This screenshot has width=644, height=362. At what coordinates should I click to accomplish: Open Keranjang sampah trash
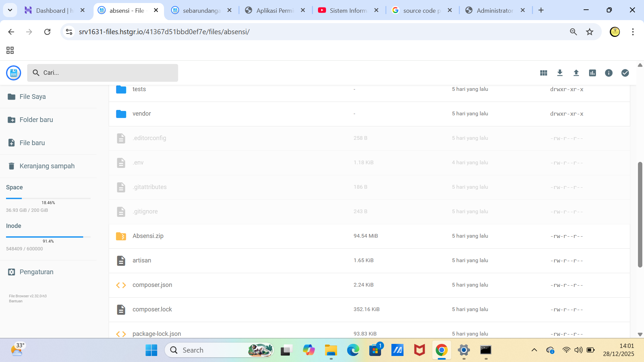tap(47, 166)
